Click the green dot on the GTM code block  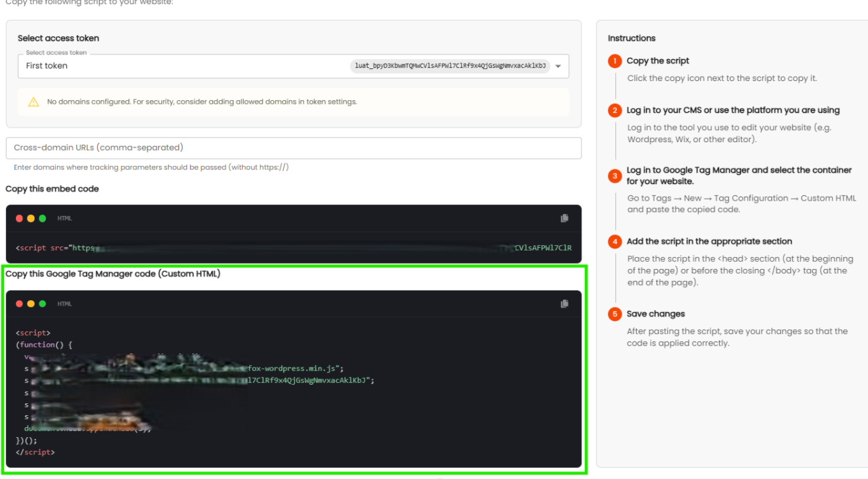click(x=43, y=304)
